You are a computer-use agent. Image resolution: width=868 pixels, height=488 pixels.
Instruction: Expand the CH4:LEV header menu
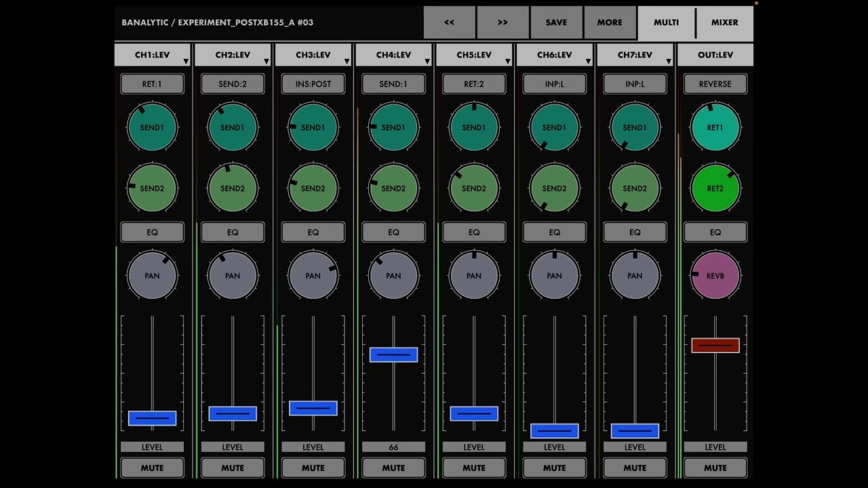(x=393, y=55)
